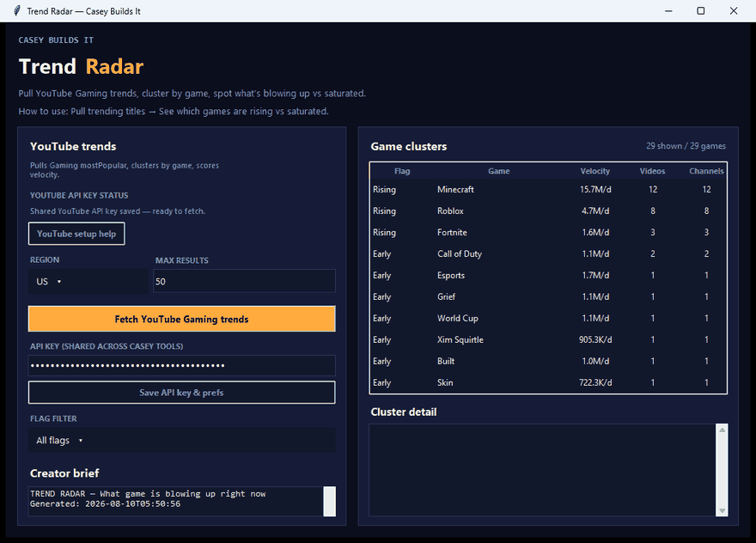Click the Cluster detail scroll down arrow

(x=722, y=510)
